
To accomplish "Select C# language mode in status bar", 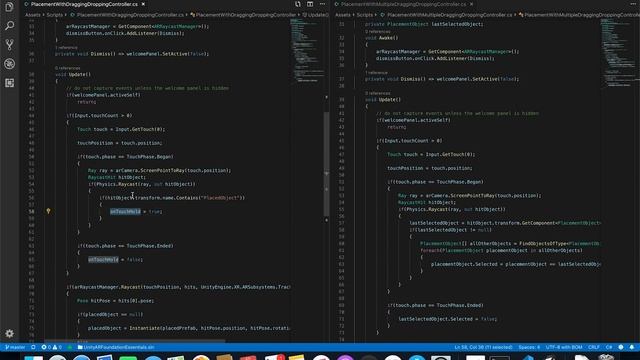I will point(609,347).
